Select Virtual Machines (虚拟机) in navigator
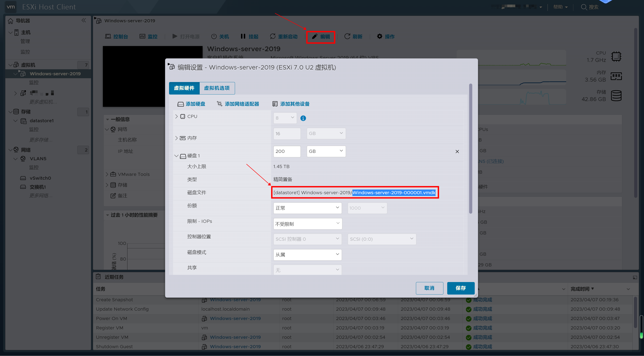 [28, 65]
